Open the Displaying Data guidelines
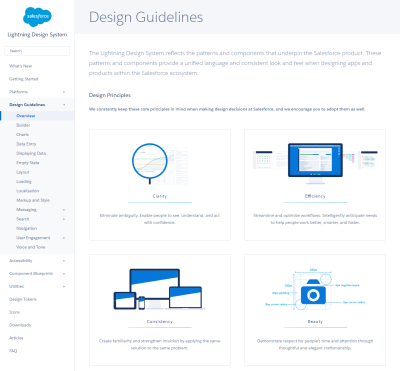400x371 pixels. pyautogui.click(x=31, y=153)
